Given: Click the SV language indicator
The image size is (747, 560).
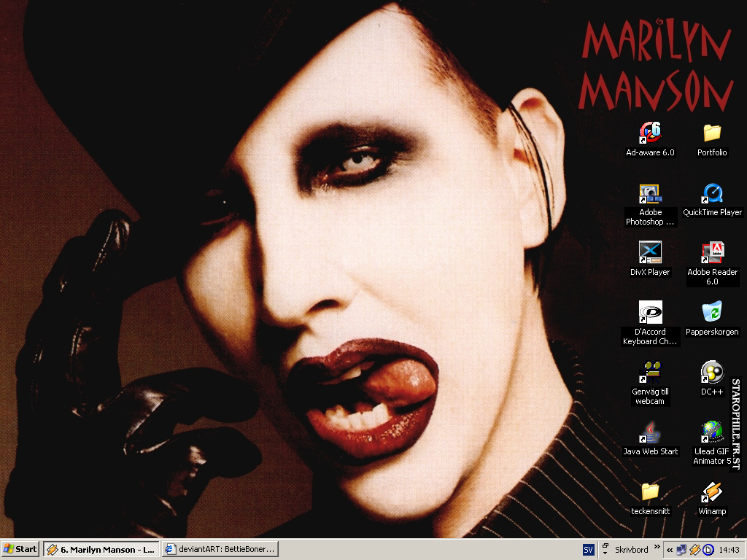Looking at the screenshot, I should 589,550.
